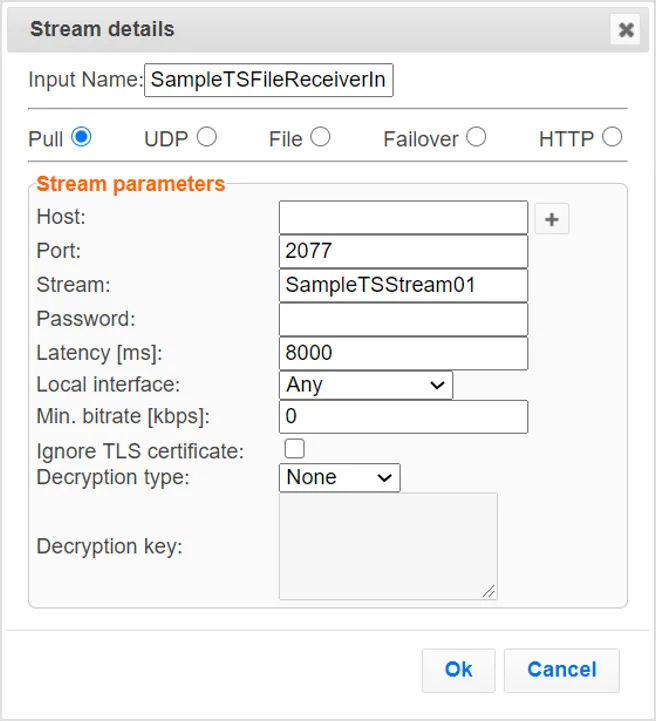The image size is (656, 721).
Task: Enable Ignore TLS certificate checkbox
Action: pyautogui.click(x=295, y=449)
